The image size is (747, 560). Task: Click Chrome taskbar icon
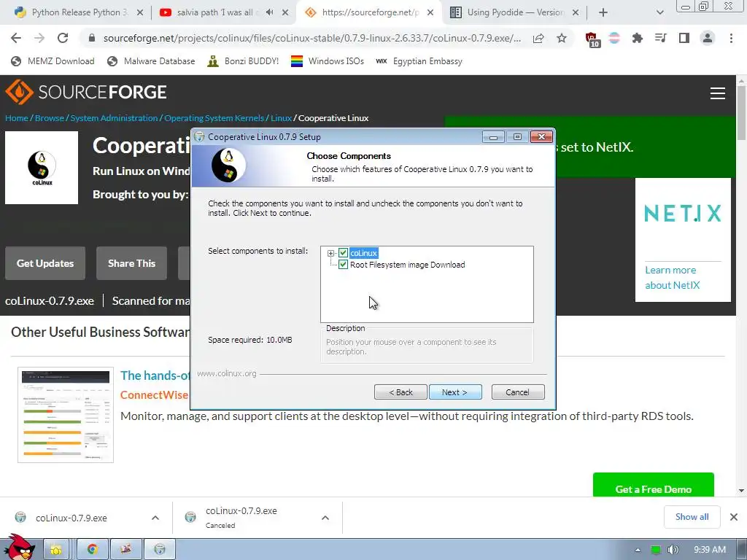pos(92,550)
